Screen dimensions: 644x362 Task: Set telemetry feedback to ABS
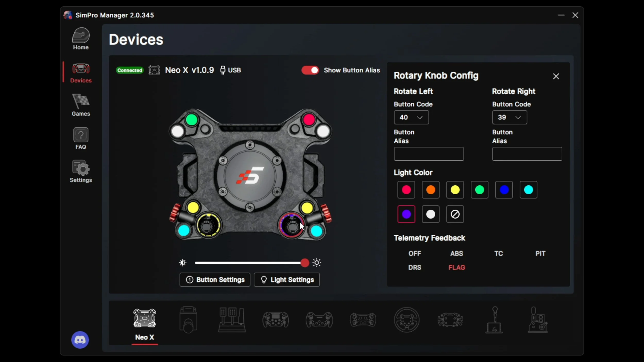pyautogui.click(x=456, y=253)
